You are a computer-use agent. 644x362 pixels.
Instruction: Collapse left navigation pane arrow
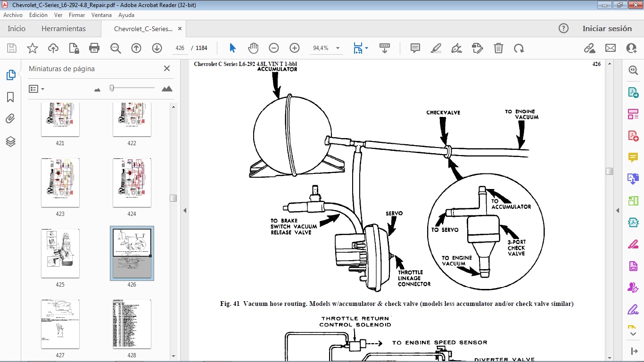point(185,211)
